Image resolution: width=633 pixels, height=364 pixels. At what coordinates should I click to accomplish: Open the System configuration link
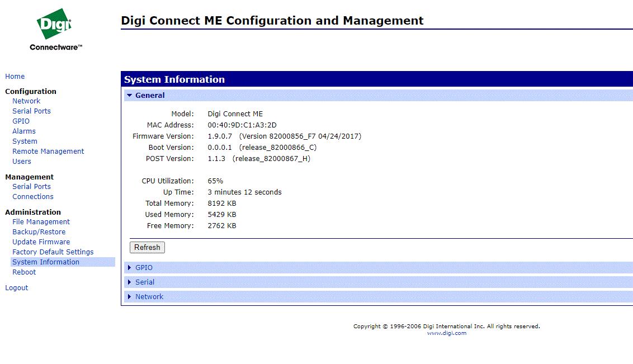pos(25,141)
